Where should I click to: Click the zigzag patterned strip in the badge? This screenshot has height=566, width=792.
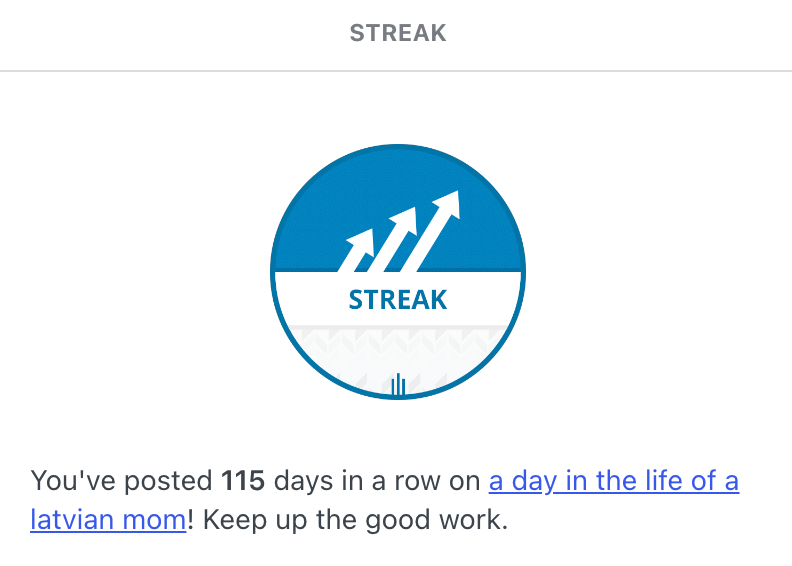(398, 340)
